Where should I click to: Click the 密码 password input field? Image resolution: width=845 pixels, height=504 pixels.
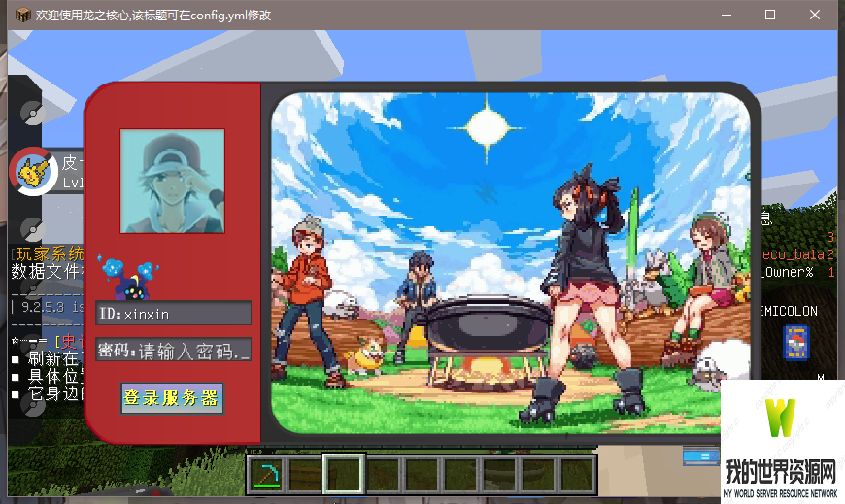pyautogui.click(x=173, y=350)
